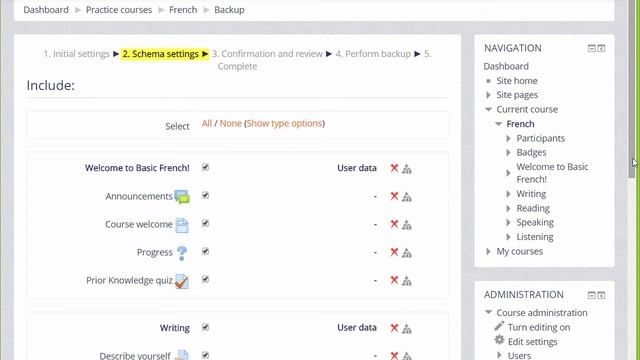Dock the Navigation block
Viewport: 640px width, 360px height.
(601, 48)
